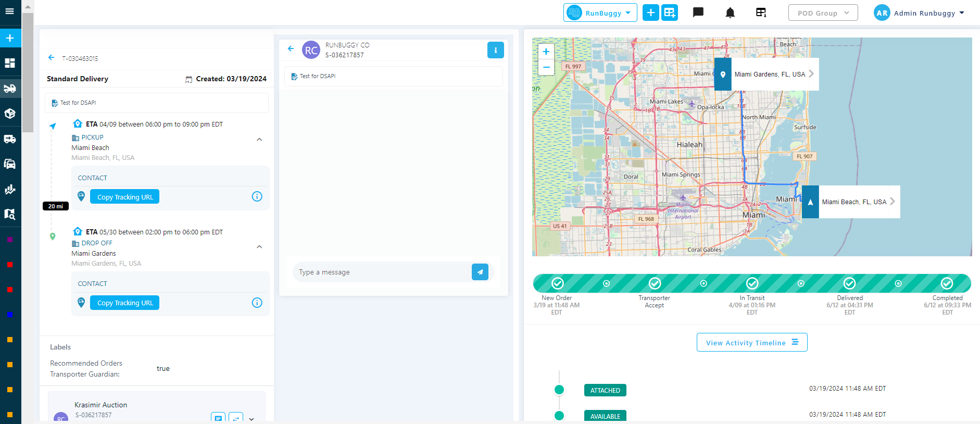Zoom out on the map
This screenshot has width=980, height=424.
coord(546,67)
